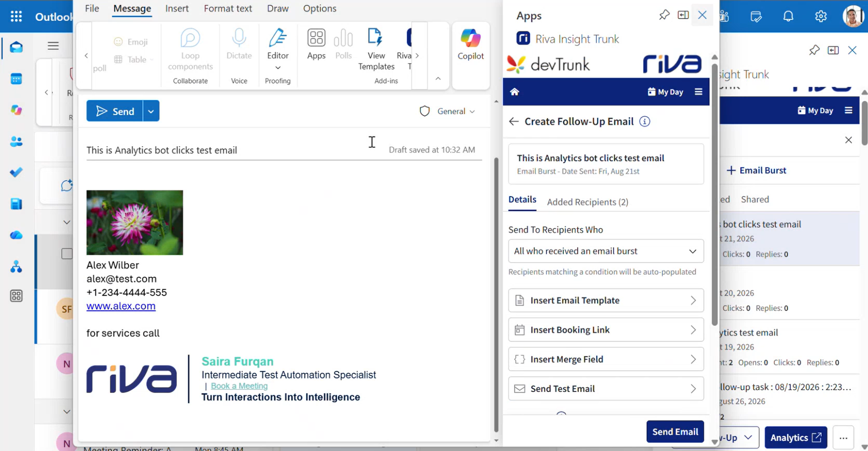Click the Riva add-in pane scrollbar
This screenshot has width=868, height=451.
(714, 195)
